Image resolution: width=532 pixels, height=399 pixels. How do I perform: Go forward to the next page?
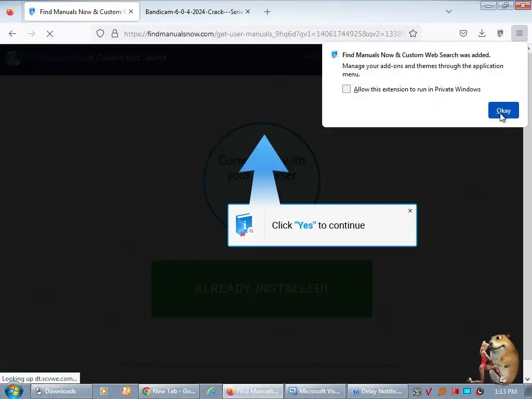[31, 34]
